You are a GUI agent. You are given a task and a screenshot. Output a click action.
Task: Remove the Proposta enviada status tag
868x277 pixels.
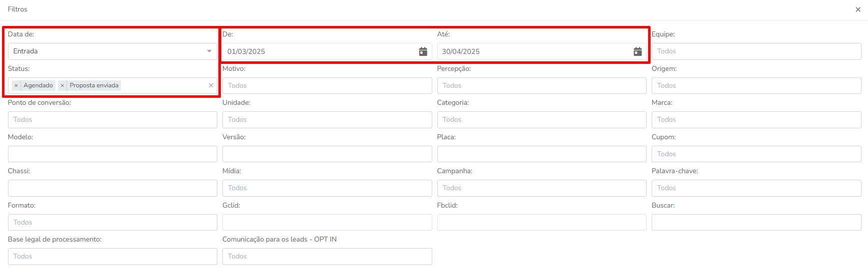62,85
